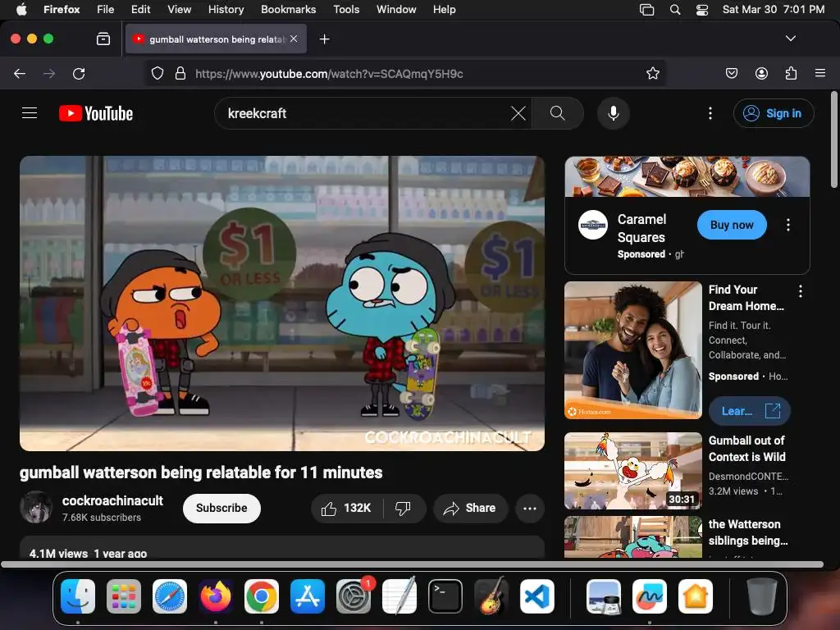840x630 pixels.
Task: Open System Settings from the Dock
Action: (x=353, y=596)
